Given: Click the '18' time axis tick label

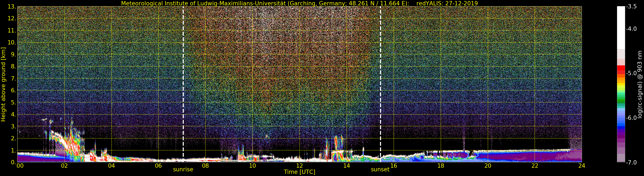Looking at the screenshot, I should coord(441,166).
